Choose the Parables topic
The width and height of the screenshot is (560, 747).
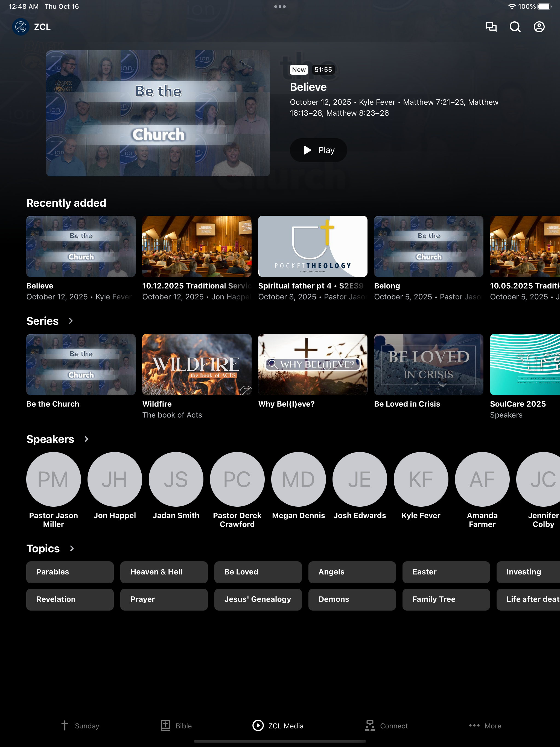coord(70,572)
